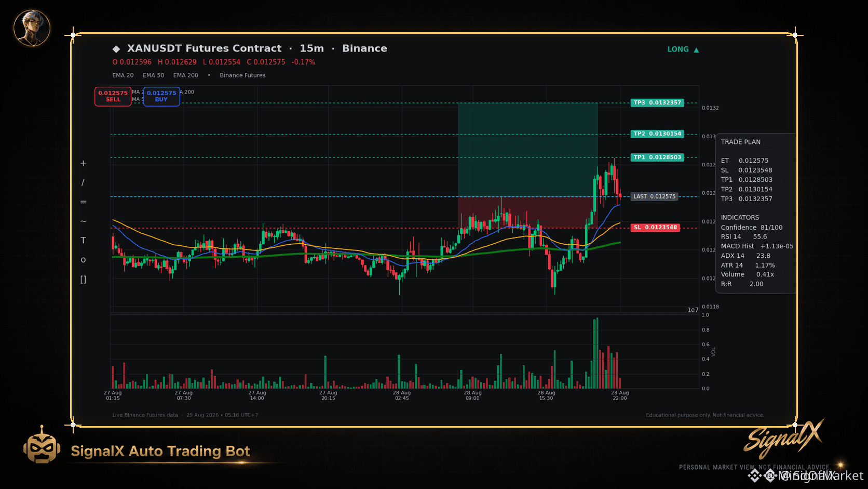Click the 28 Aug 22:00 time axis label

coord(620,395)
